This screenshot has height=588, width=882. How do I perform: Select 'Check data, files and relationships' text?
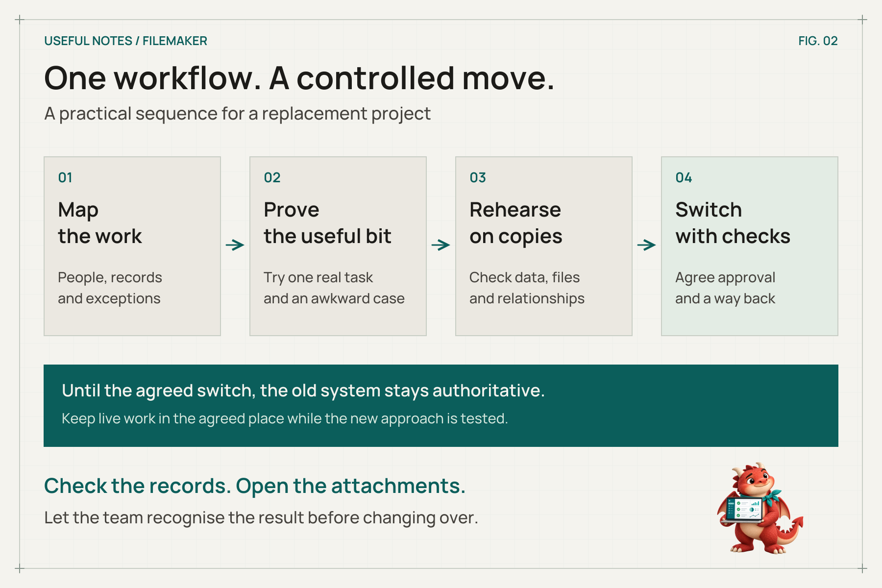click(x=527, y=288)
